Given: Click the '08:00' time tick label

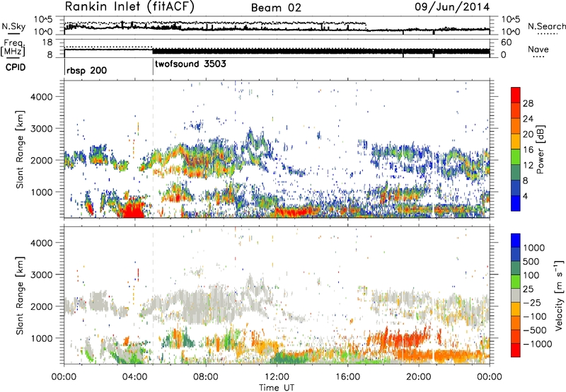Looking at the screenshot, I should (x=206, y=377).
